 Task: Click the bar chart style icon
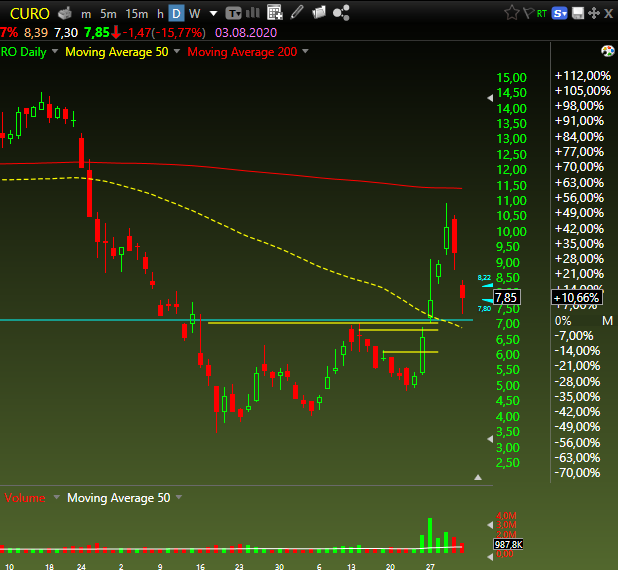(253, 13)
